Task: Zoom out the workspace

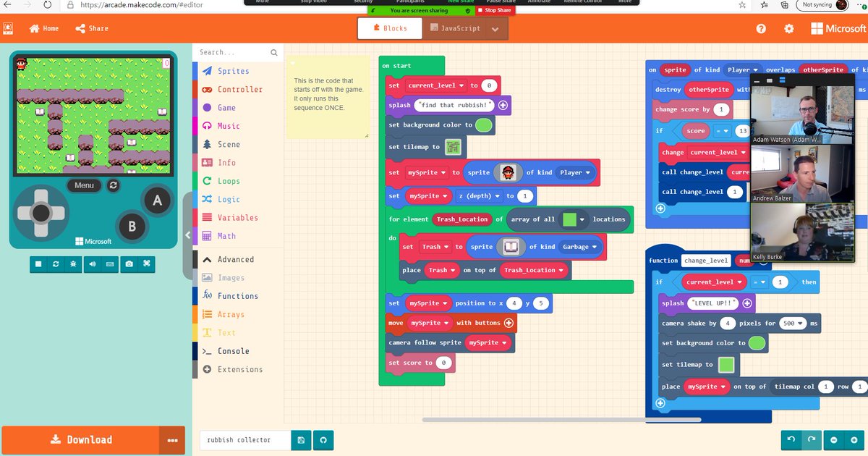Action: (x=834, y=440)
